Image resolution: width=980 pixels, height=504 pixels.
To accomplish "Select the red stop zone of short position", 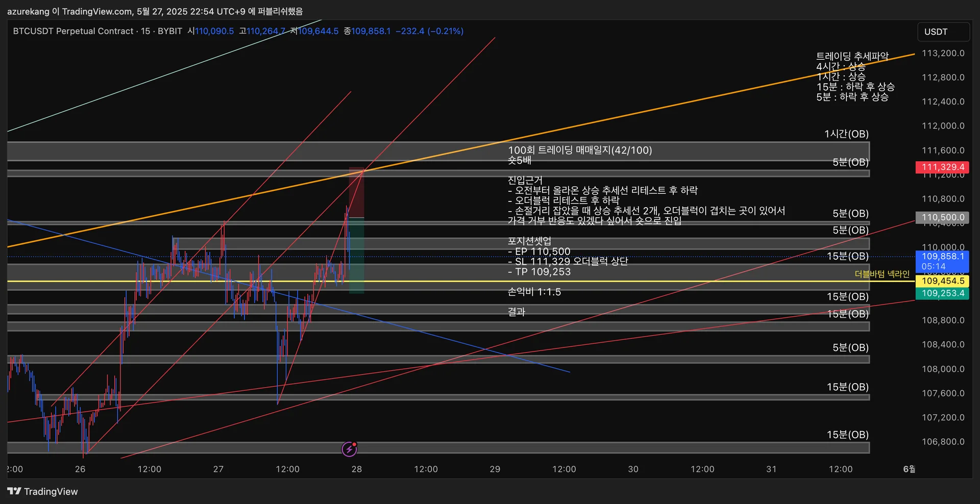I will 356,192.
